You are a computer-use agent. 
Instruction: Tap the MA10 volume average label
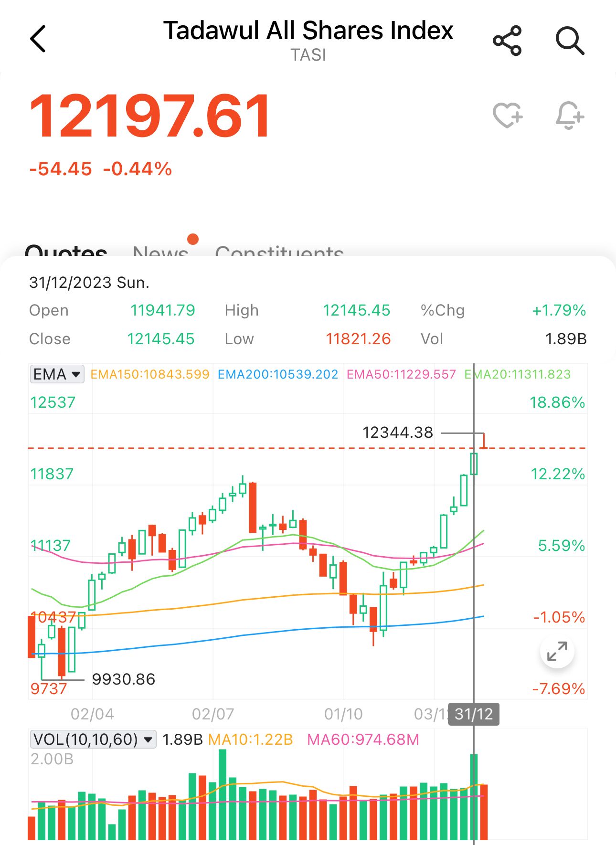point(251,739)
